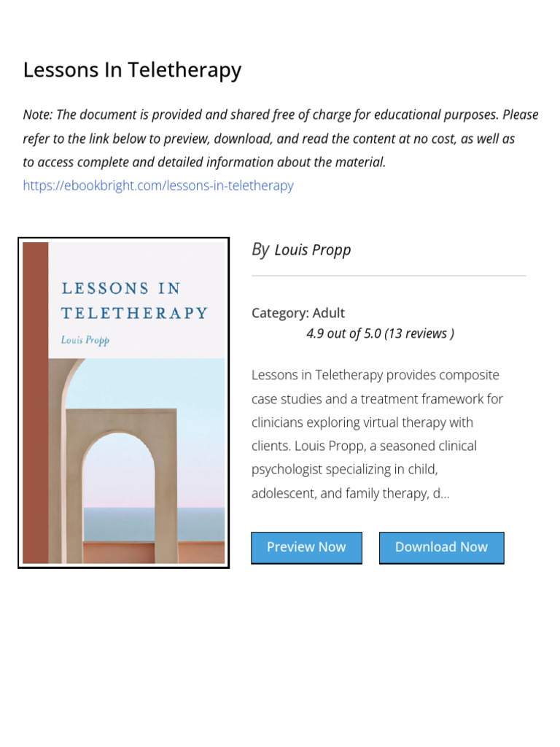Screen dimensions: 560x747
Task: Click the divider line under the author name
Action: (x=389, y=275)
